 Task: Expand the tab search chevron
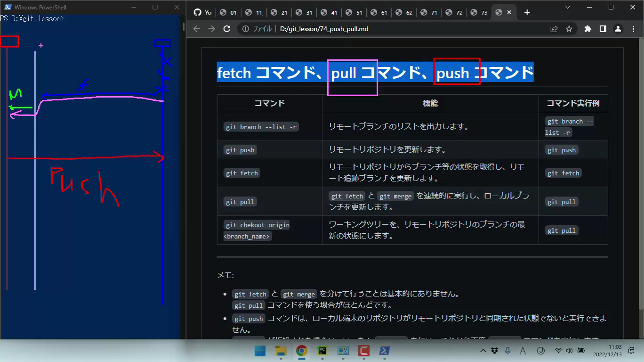[567, 7]
